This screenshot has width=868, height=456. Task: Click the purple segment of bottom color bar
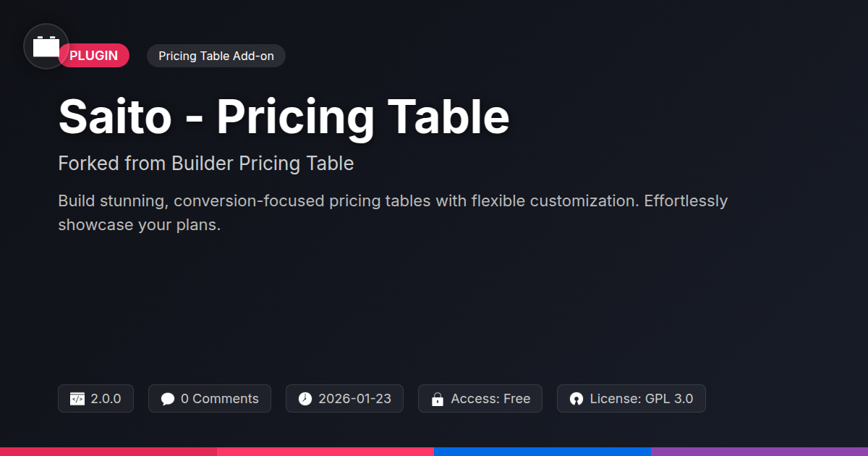[759, 451]
